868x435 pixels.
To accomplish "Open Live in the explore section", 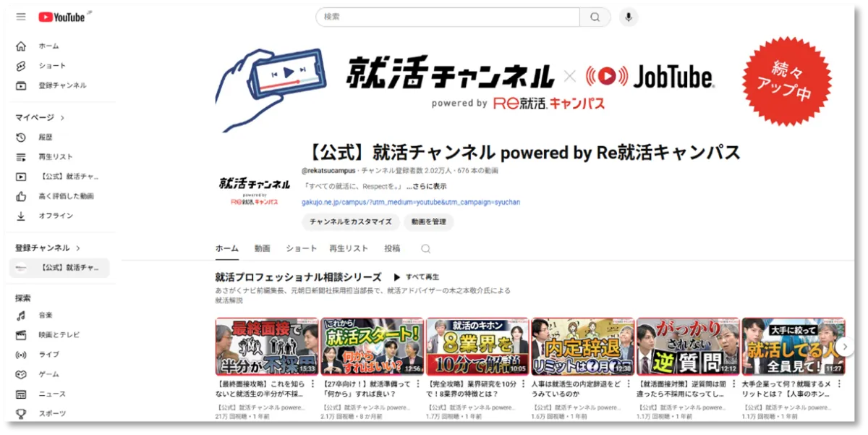I will [48, 355].
